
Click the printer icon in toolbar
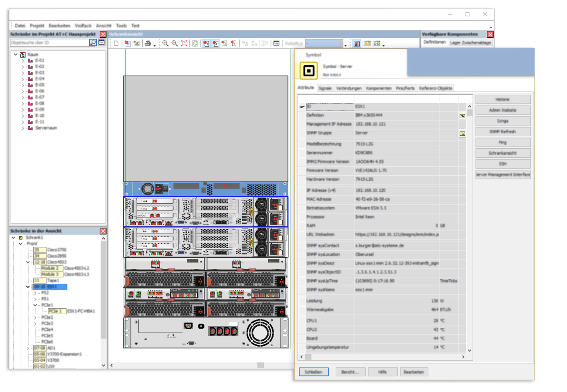coord(147,44)
